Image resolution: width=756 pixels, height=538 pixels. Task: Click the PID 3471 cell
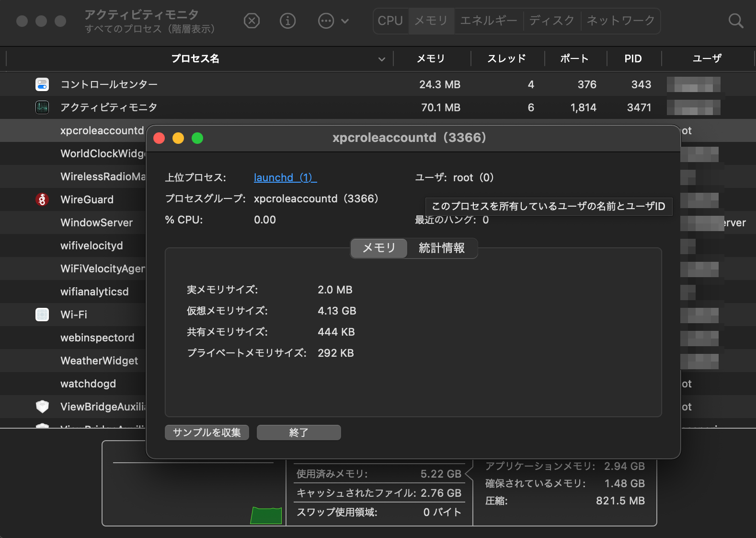(x=639, y=107)
